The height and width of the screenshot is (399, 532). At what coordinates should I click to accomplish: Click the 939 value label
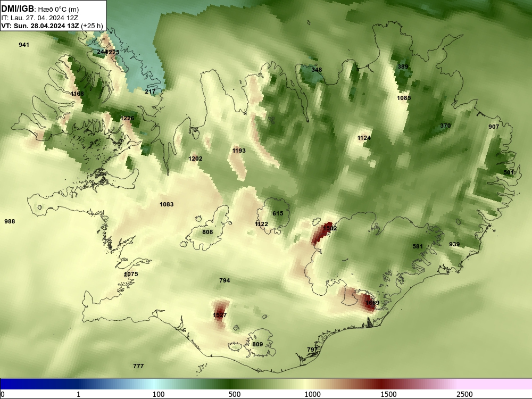pyautogui.click(x=454, y=244)
